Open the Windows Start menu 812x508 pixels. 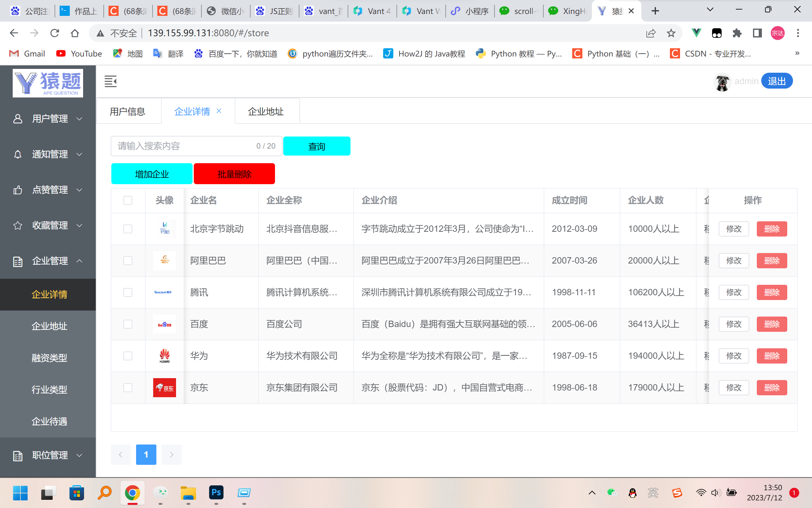(x=20, y=493)
